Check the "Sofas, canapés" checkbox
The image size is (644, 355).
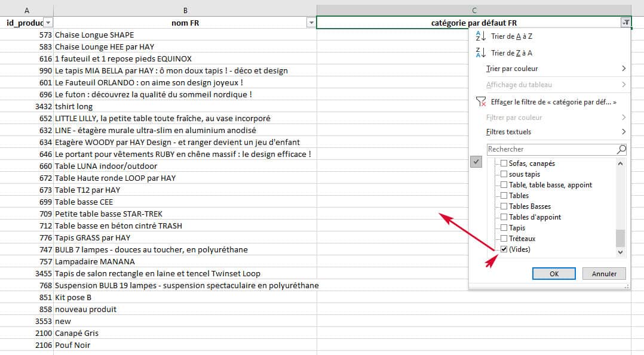click(504, 163)
